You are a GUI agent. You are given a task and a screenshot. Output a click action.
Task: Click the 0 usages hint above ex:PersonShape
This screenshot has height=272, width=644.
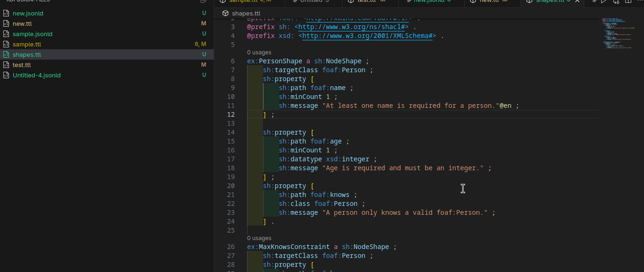click(259, 52)
